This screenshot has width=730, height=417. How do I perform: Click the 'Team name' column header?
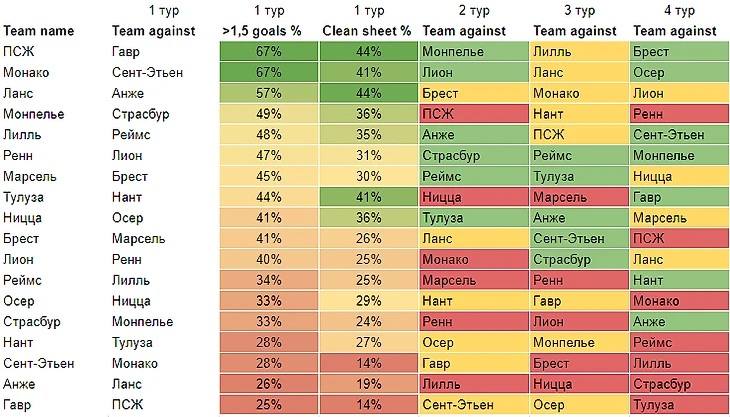point(39,31)
